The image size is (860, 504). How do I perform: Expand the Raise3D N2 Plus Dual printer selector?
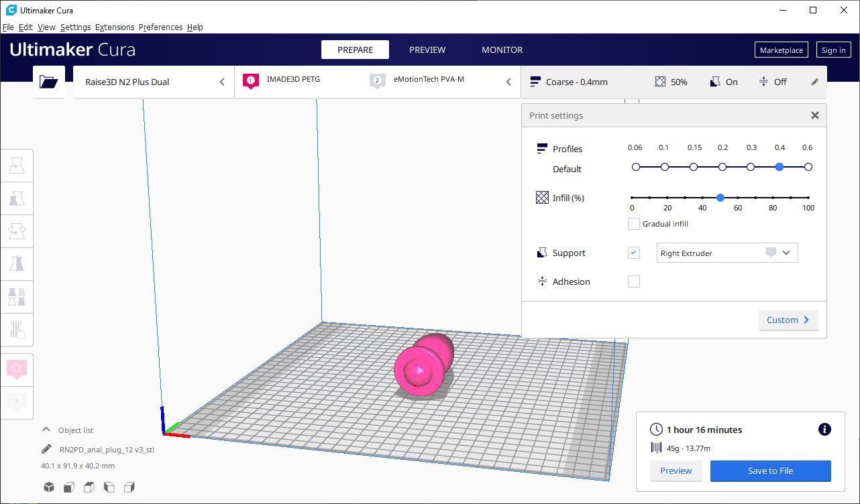154,82
